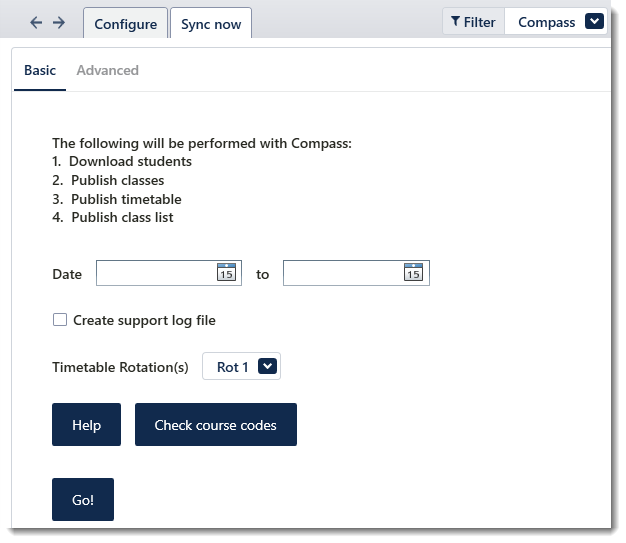Expand the Timetable Rotation(s) Rot 1 dropdown
This screenshot has height=543, width=626.
[x=241, y=367]
